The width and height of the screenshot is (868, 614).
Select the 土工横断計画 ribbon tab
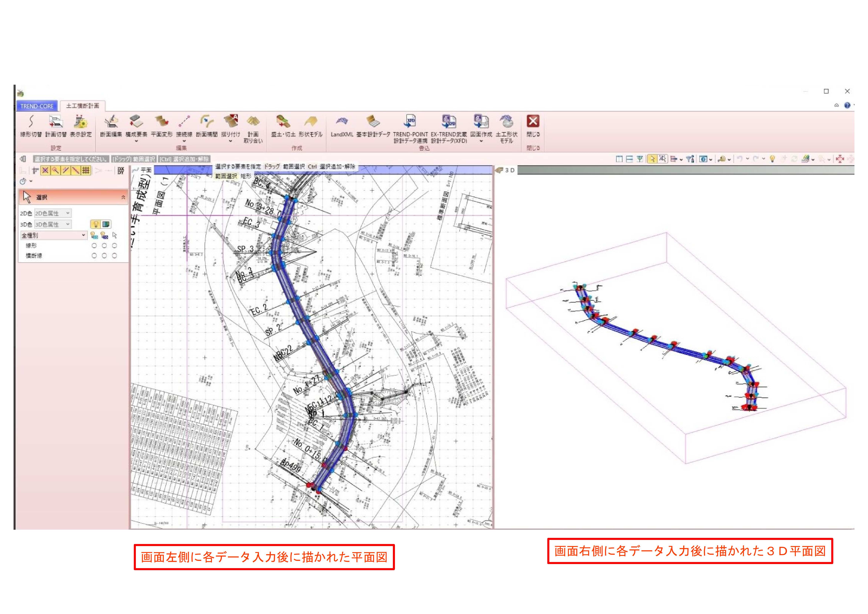click(82, 106)
